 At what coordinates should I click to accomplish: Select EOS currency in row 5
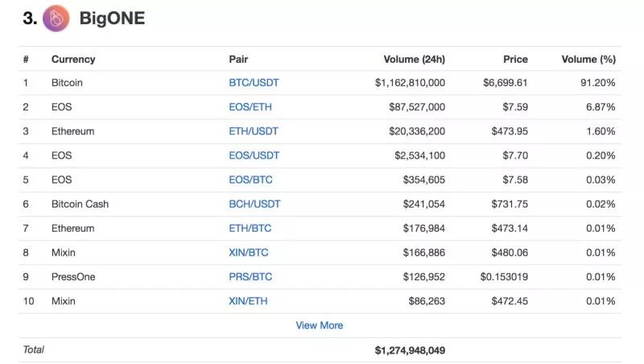tap(62, 180)
